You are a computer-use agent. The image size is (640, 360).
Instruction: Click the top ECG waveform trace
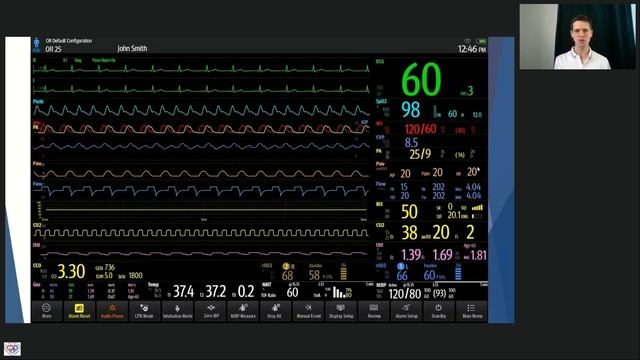click(x=201, y=69)
